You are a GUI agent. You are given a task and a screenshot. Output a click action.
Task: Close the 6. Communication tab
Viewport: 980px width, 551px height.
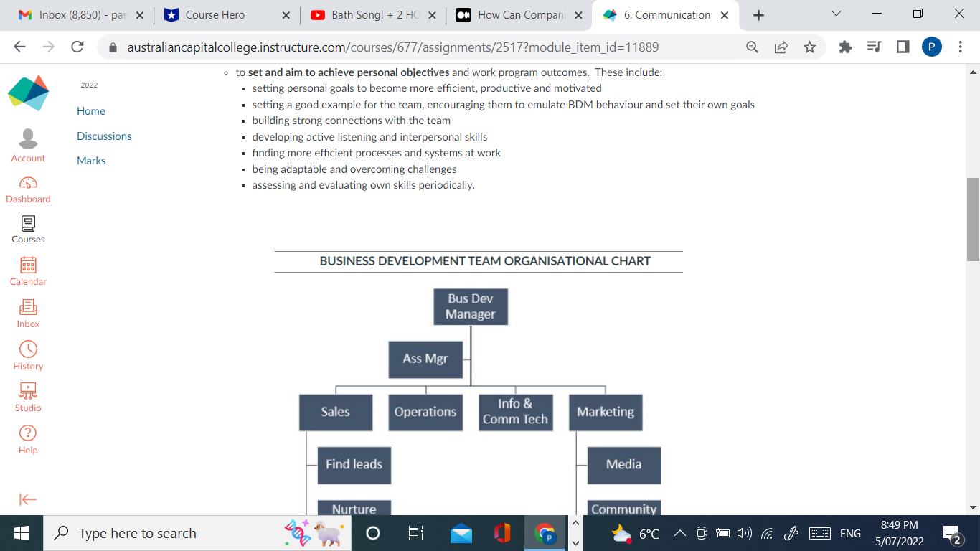coord(725,15)
